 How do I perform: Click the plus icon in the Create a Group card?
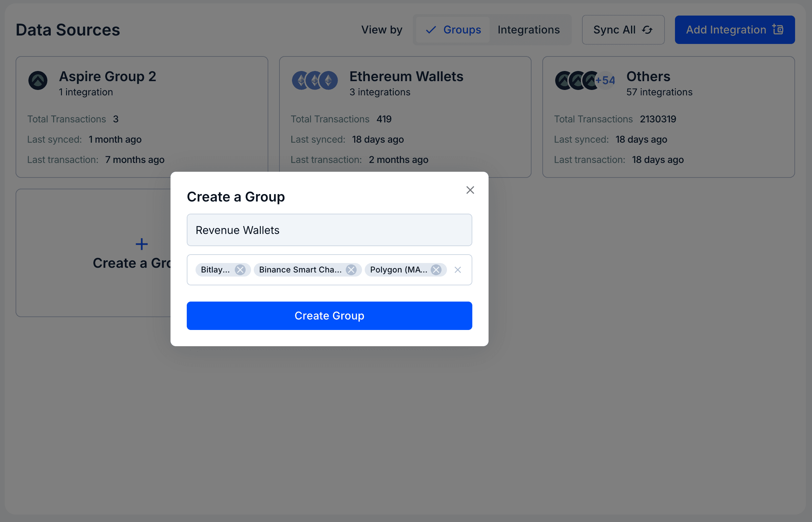click(x=141, y=243)
